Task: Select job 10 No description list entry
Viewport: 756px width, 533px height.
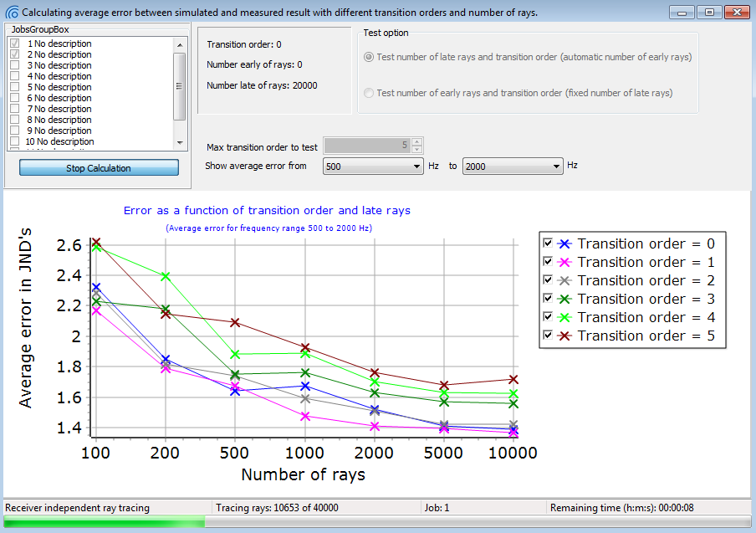Action: click(59, 141)
